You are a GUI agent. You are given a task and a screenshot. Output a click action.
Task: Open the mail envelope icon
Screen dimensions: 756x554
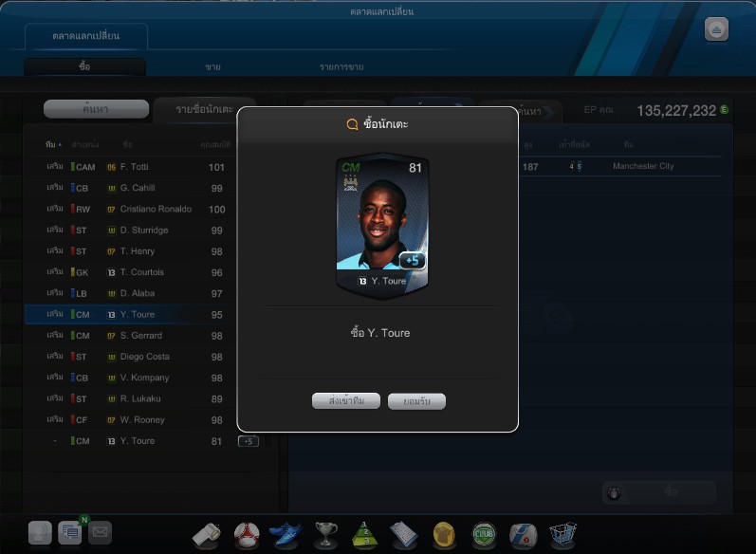pos(100,533)
